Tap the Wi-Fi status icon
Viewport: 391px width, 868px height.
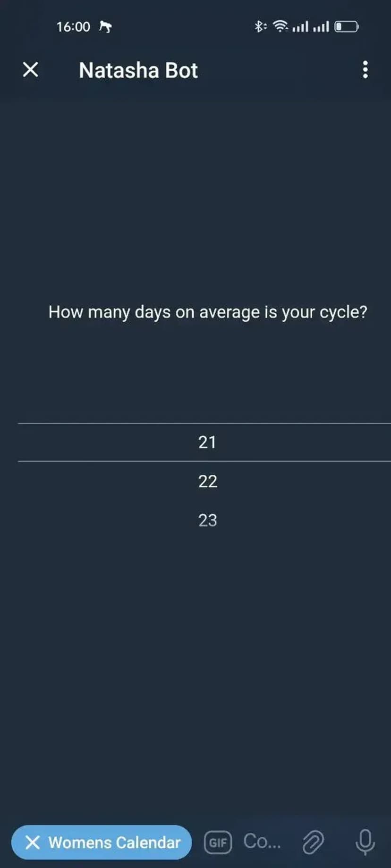280,26
